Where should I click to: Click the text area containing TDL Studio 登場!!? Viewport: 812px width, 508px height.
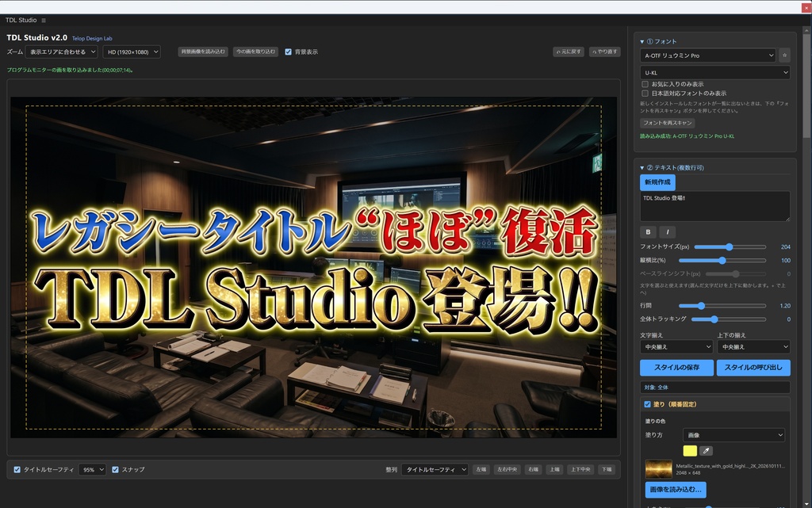tap(714, 206)
